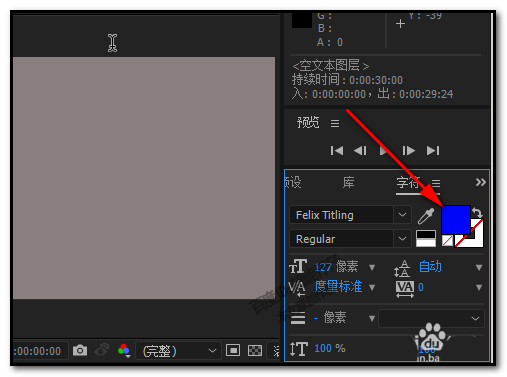This screenshot has width=507, height=377.
Task: Pick the eyedropper in Character panel
Action: click(426, 216)
